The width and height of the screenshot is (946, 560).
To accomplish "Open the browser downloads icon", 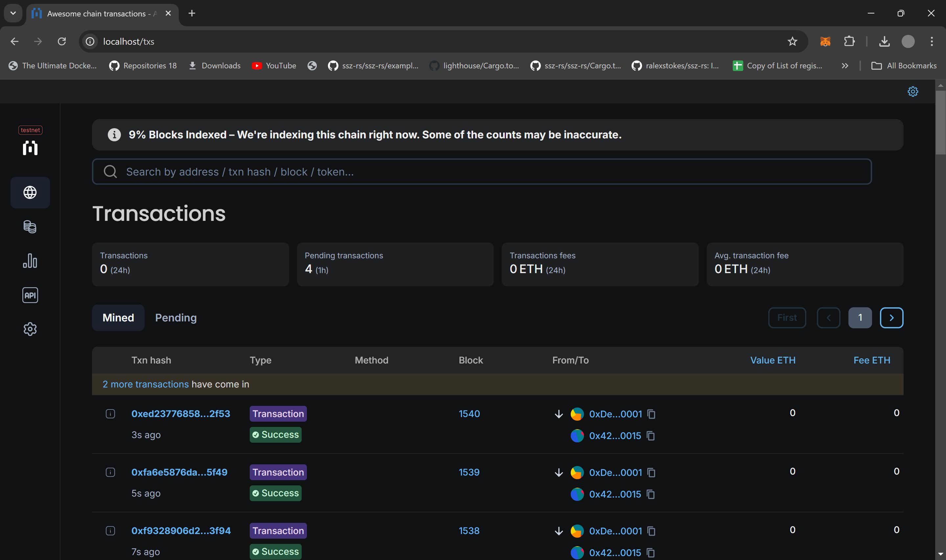I will pos(885,41).
